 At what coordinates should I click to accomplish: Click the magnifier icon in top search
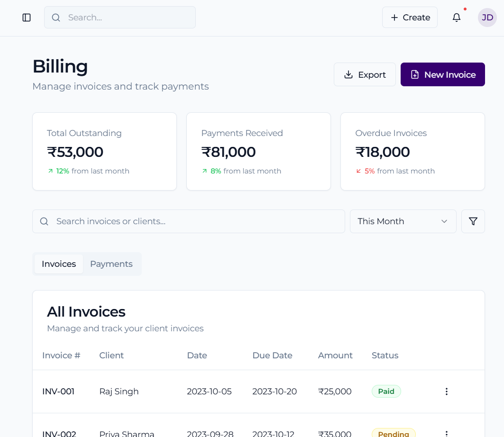pos(56,18)
